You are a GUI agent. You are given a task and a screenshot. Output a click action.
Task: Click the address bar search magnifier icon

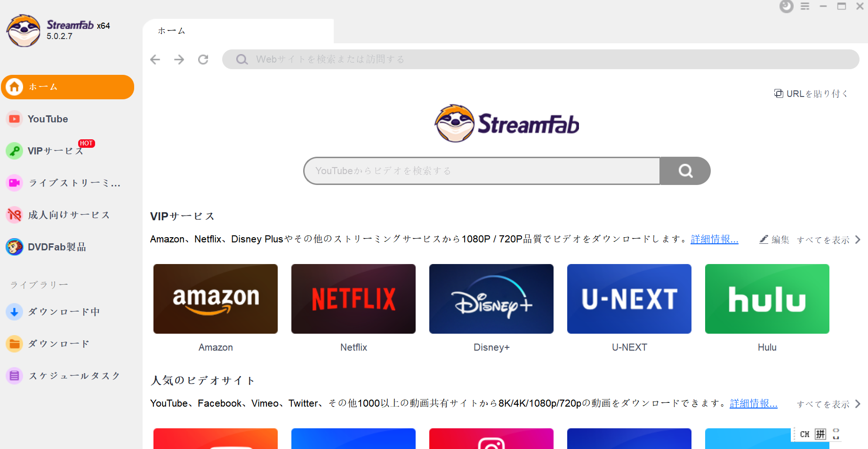[242, 59]
